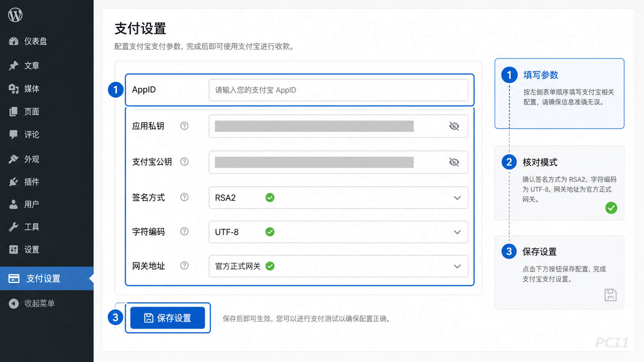This screenshot has height=362, width=644.
Task: Toggle visibility of the 应用私钥 field
Action: 454,126
